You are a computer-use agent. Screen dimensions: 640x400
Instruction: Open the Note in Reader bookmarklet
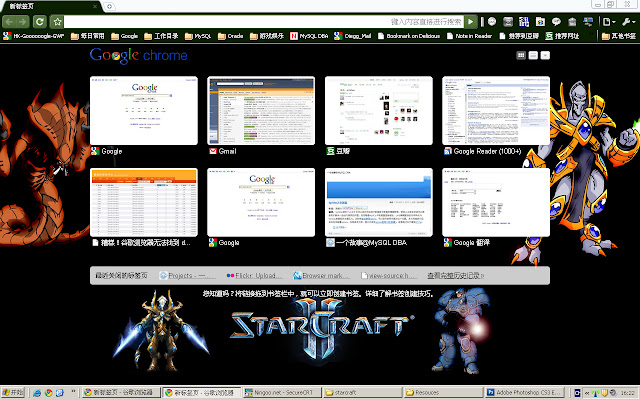click(469, 36)
